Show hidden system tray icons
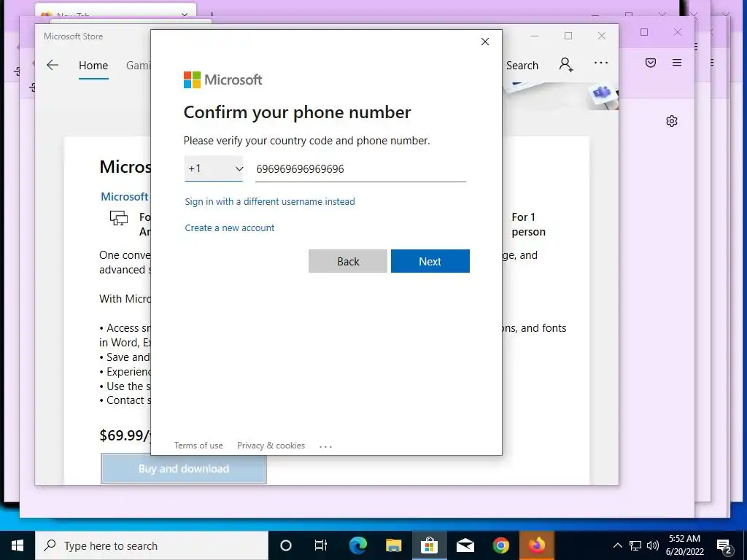Image resolution: width=747 pixels, height=560 pixels. pyautogui.click(x=617, y=545)
